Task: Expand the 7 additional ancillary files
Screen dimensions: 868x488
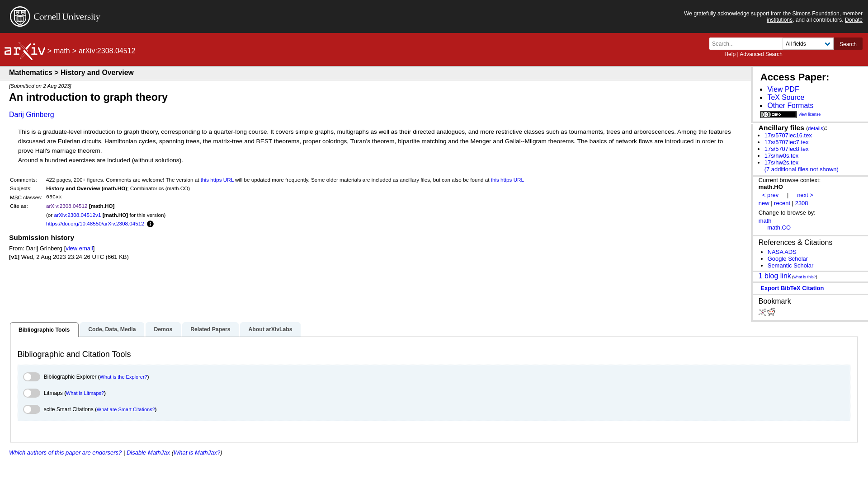Action: (x=801, y=169)
